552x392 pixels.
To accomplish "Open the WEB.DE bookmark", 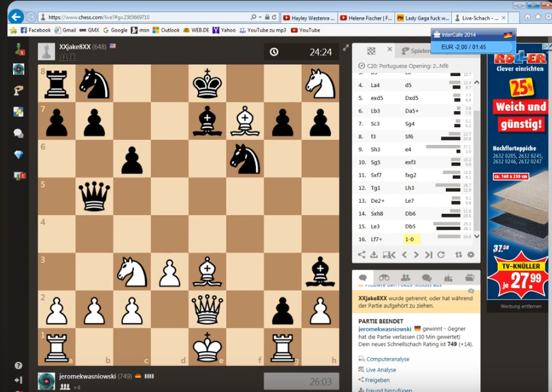I will 197,30.
